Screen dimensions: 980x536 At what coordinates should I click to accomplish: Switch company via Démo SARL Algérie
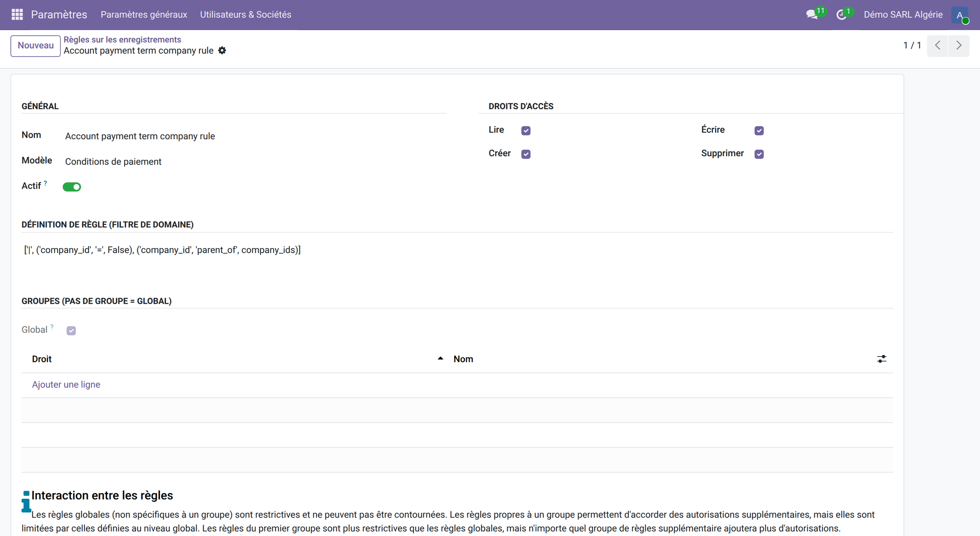coord(903,15)
